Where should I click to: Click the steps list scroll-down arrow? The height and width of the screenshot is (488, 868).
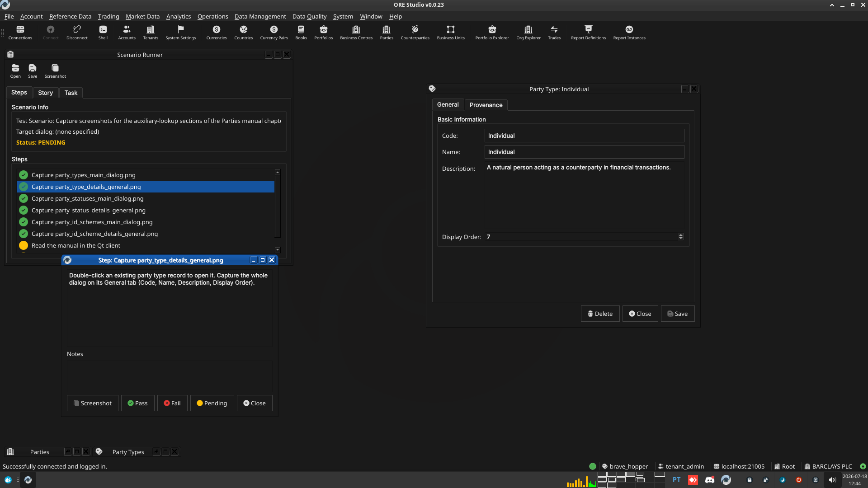tap(278, 250)
